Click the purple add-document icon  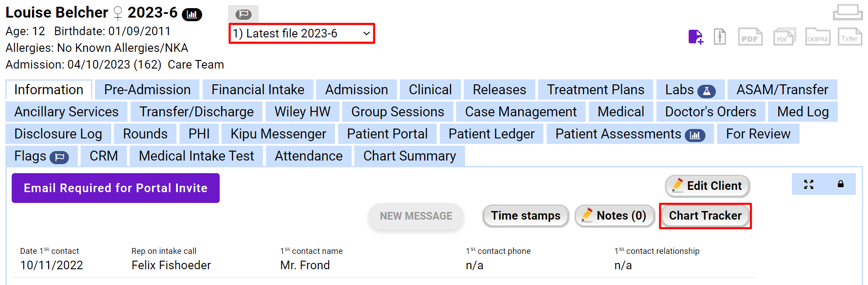(x=696, y=37)
